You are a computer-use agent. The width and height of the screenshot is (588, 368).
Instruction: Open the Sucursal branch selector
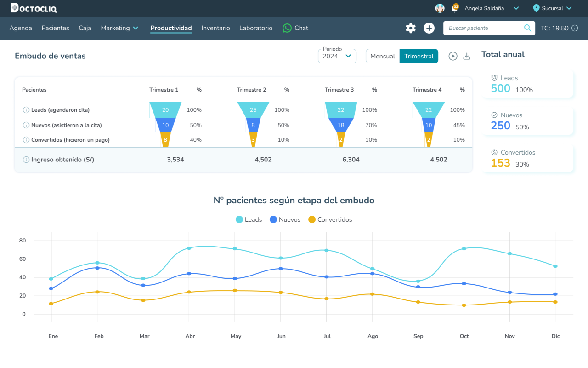[552, 8]
